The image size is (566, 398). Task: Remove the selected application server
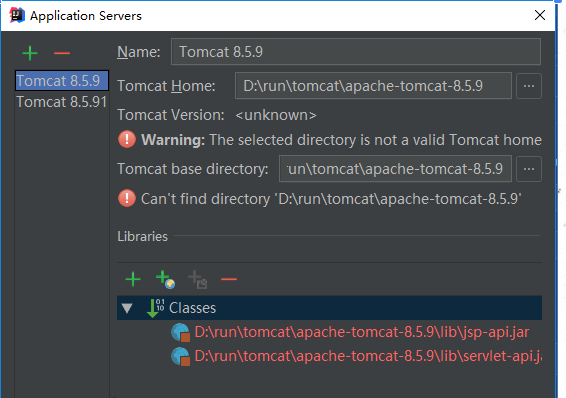pyautogui.click(x=62, y=53)
